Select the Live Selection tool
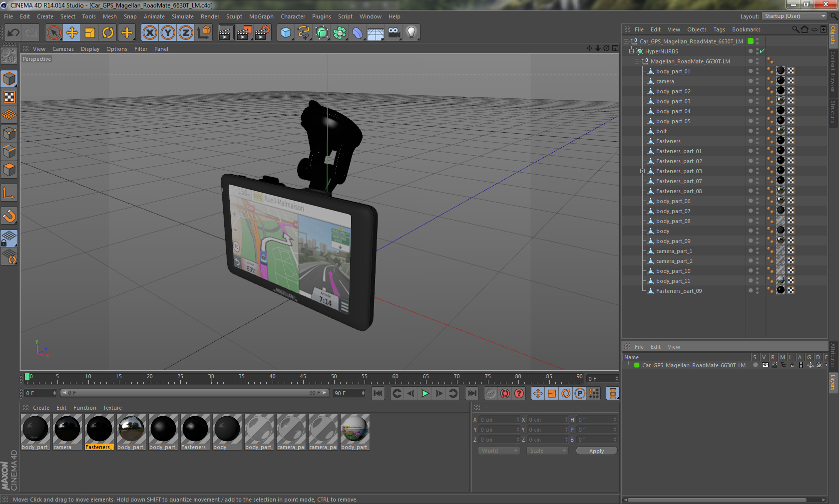The image size is (839, 504). [x=53, y=33]
